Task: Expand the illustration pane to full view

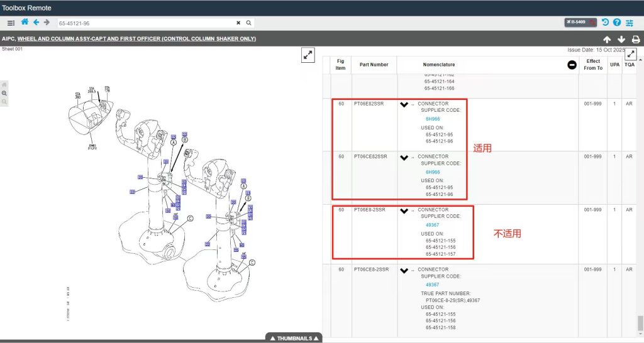Action: [308, 55]
